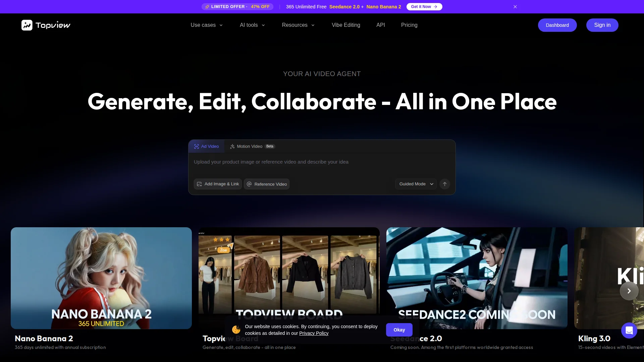Click the idea description text field

point(321,165)
